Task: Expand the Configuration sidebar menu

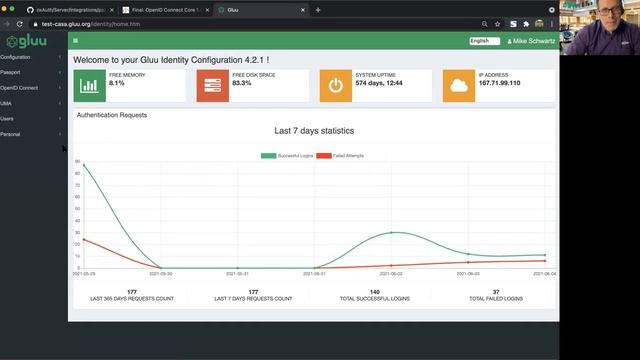Action: 32,57
